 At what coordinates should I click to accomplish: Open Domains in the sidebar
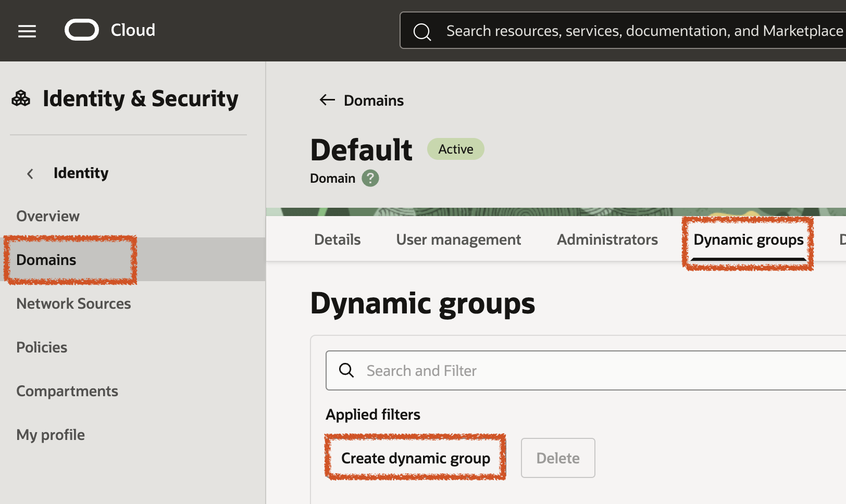[46, 260]
